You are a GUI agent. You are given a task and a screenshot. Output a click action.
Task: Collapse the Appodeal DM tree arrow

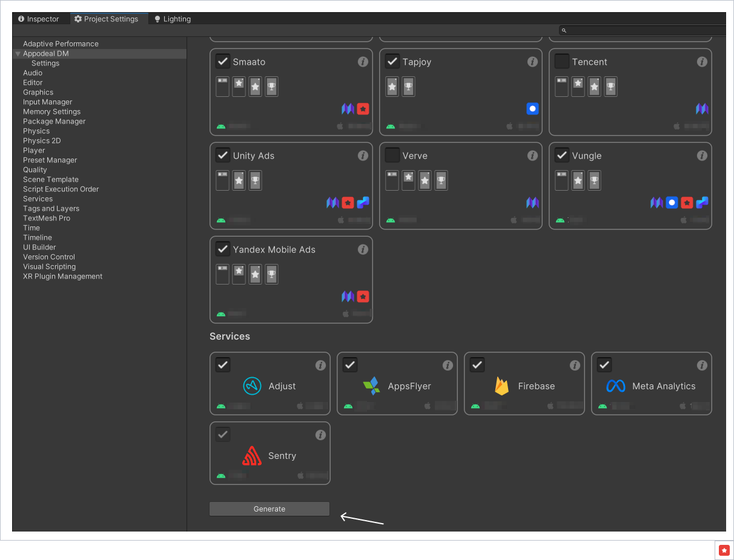(18, 54)
